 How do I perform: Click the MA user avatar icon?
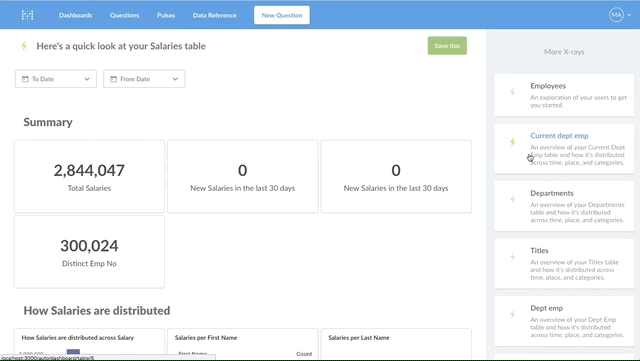click(616, 15)
